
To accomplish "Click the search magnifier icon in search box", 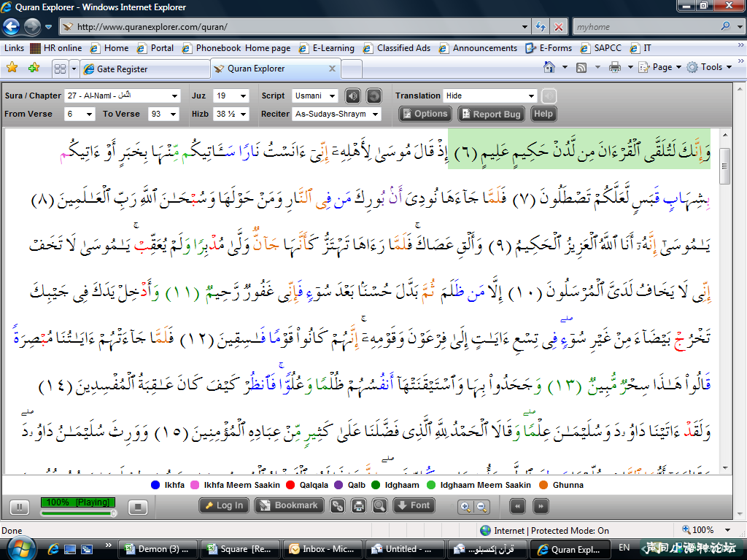I will (x=725, y=27).
